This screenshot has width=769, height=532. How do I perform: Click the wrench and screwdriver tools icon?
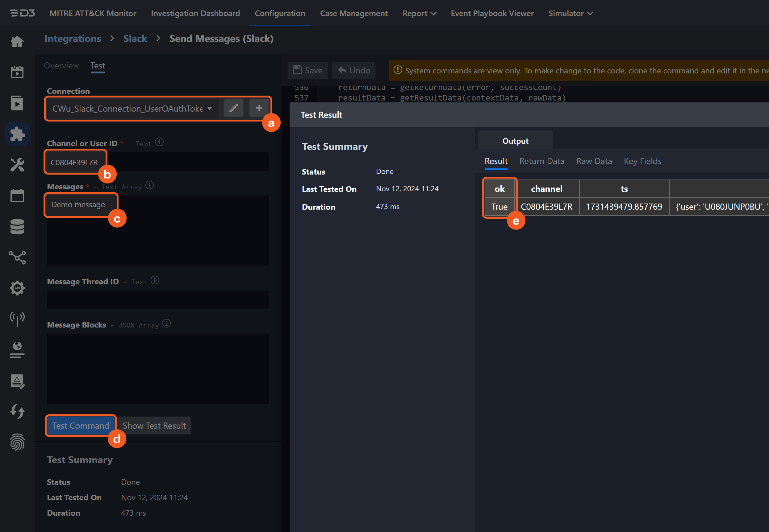(17, 165)
